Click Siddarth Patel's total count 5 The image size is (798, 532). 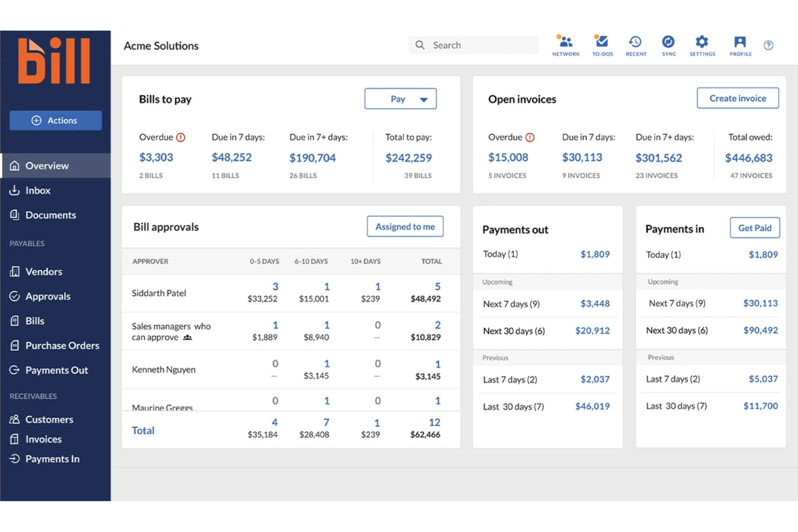point(438,287)
